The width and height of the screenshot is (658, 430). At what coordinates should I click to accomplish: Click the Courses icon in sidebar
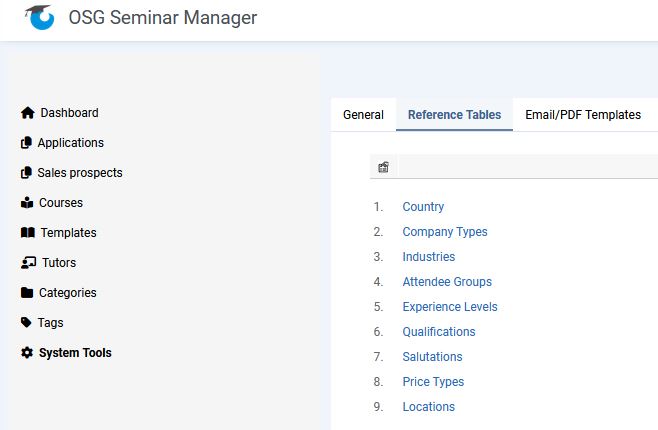[x=28, y=203]
